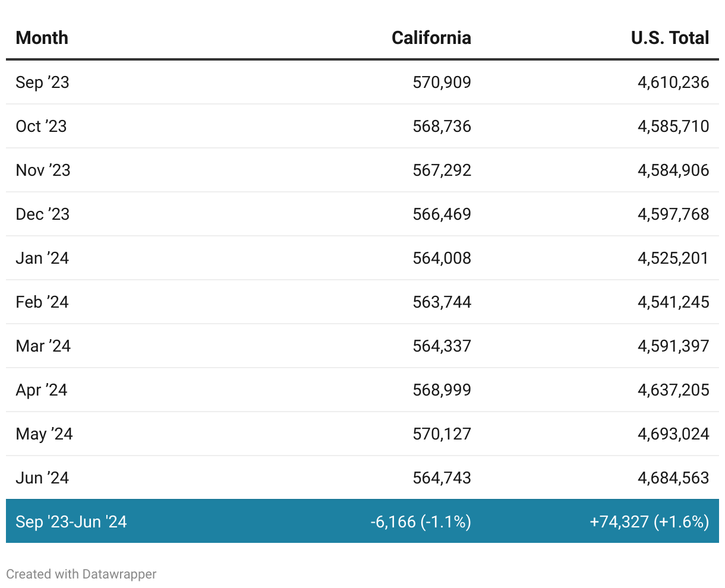Select the Sep '23 row label
The image size is (725, 588).
[x=42, y=82]
